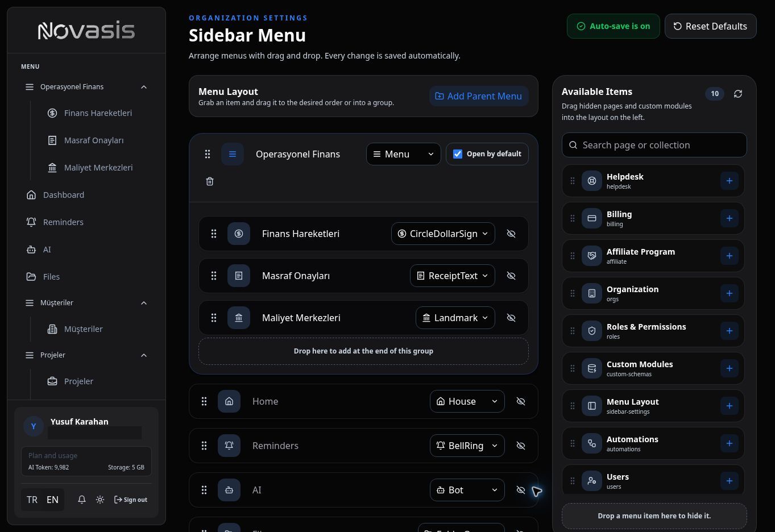The width and height of the screenshot is (775, 532).
Task: Add Automations with its plus icon
Action: [x=729, y=443]
